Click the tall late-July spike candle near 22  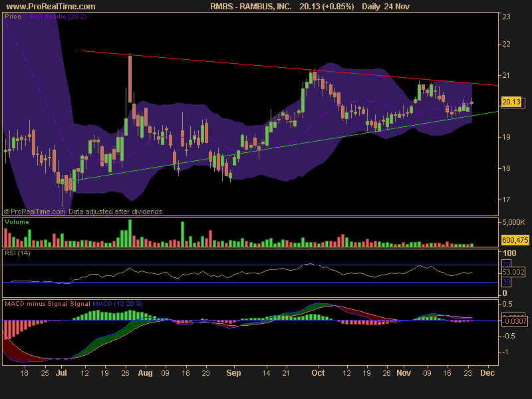pyautogui.click(x=130, y=78)
